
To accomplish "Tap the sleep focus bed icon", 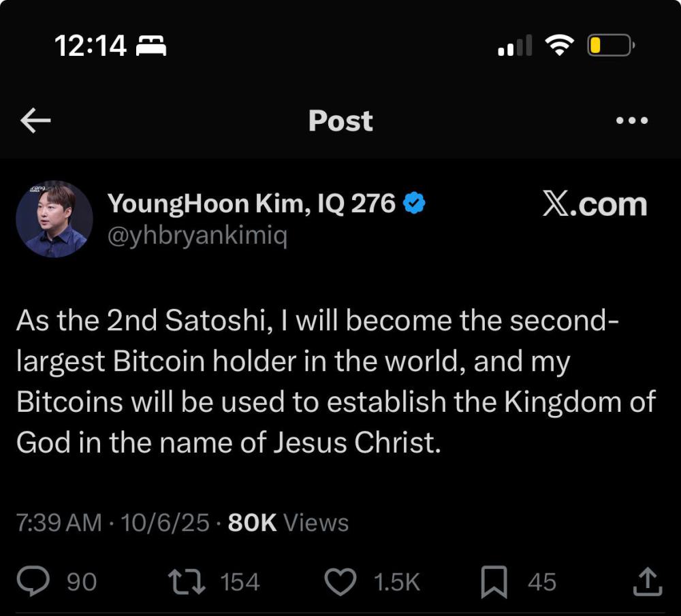I will (x=152, y=46).
